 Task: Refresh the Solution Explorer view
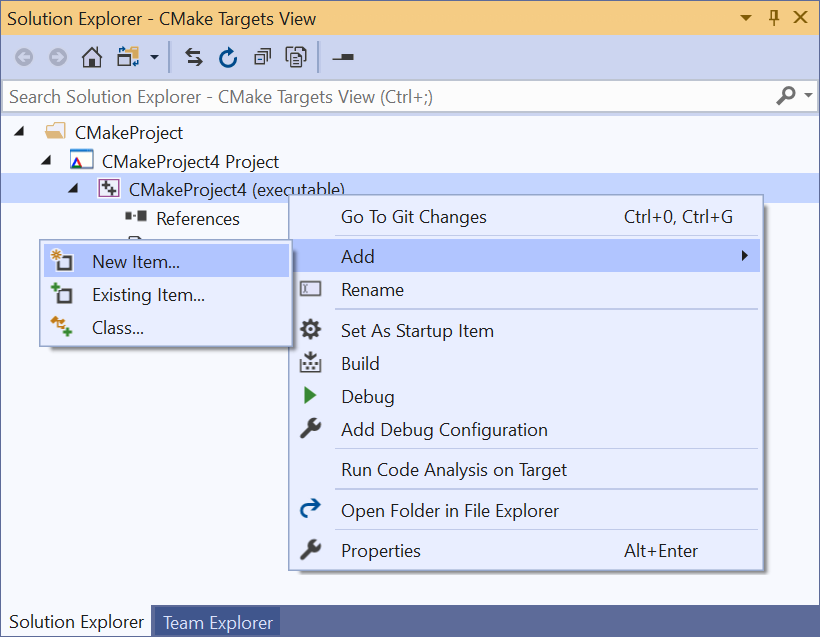228,57
